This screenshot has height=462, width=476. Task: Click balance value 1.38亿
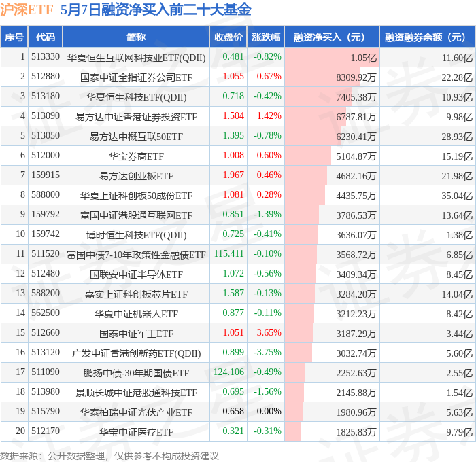pyautogui.click(x=459, y=235)
